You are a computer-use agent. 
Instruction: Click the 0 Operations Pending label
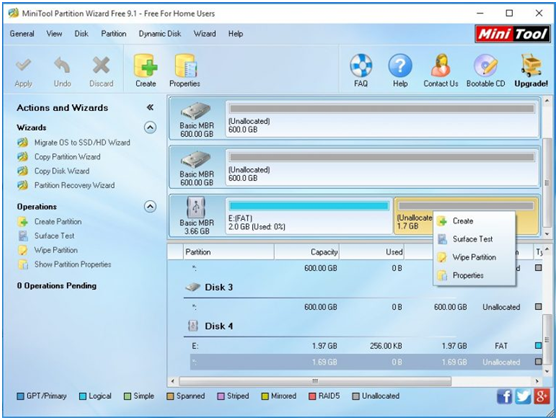click(x=57, y=286)
